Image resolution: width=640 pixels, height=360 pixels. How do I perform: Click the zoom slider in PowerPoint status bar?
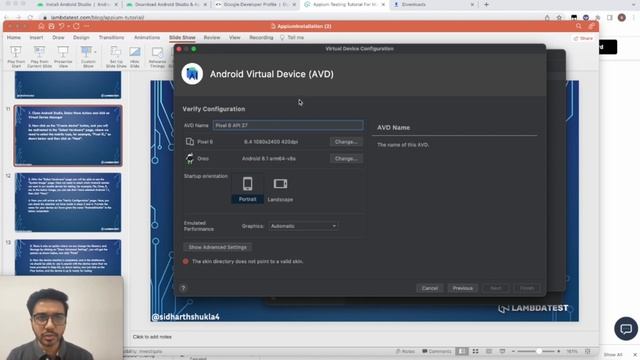536,351
